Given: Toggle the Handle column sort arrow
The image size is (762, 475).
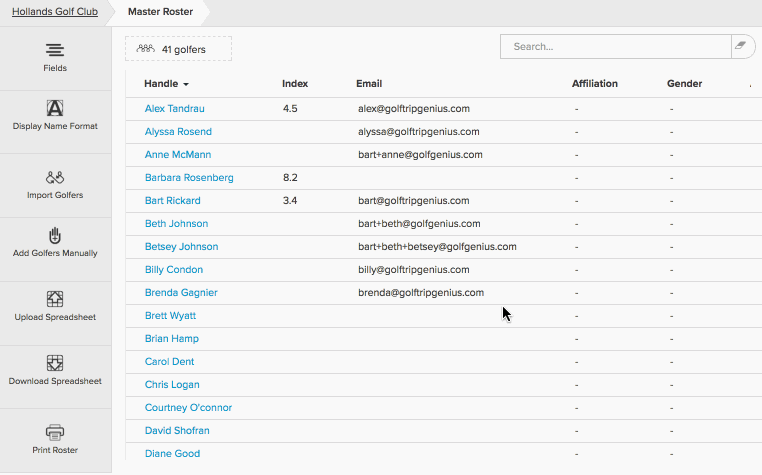Looking at the screenshot, I should pos(186,85).
